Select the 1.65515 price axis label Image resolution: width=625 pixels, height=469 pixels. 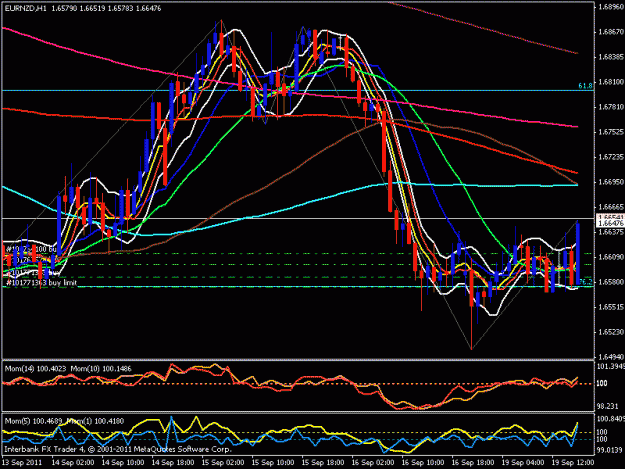(x=611, y=307)
